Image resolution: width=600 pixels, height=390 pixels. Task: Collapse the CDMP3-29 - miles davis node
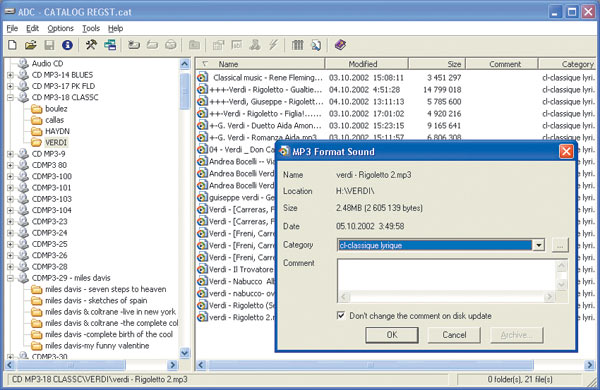click(10, 278)
